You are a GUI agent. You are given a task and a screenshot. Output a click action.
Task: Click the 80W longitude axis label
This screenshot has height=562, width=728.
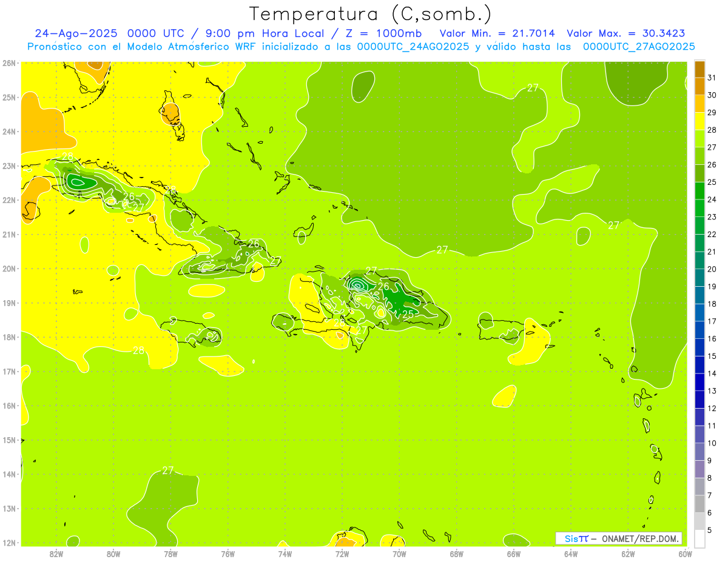(113, 554)
